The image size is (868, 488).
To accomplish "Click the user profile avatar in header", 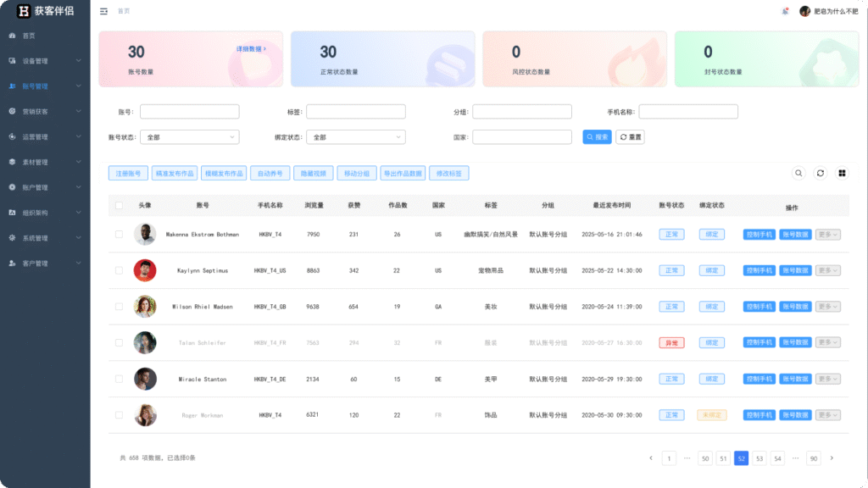I will [x=804, y=11].
